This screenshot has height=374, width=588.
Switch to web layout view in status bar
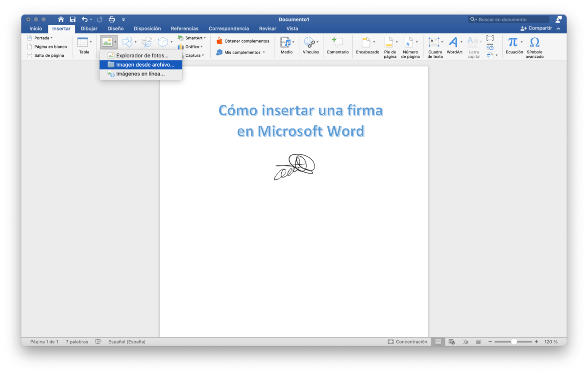coord(452,342)
